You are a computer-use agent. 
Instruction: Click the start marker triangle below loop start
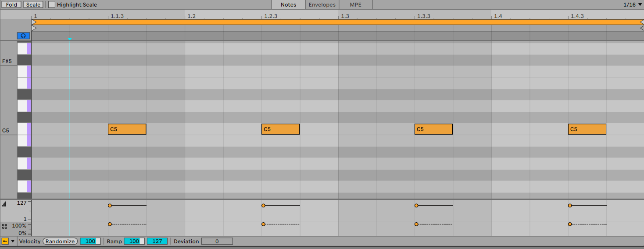pyautogui.click(x=34, y=28)
